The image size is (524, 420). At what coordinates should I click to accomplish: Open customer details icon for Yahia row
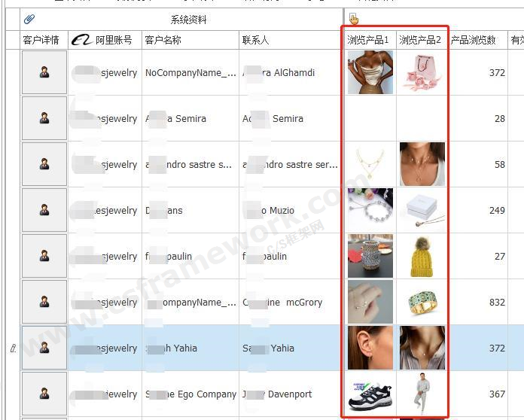[44, 348]
